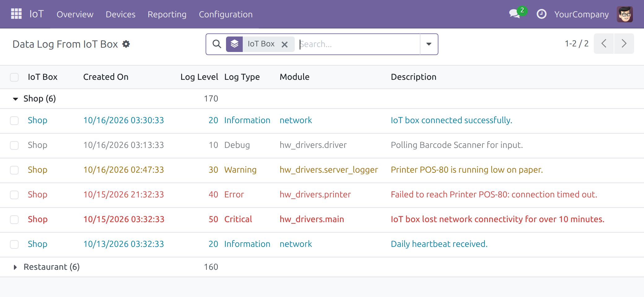Click the hw_drivers.server_logger module cell
The height and width of the screenshot is (297, 644).
click(x=329, y=170)
